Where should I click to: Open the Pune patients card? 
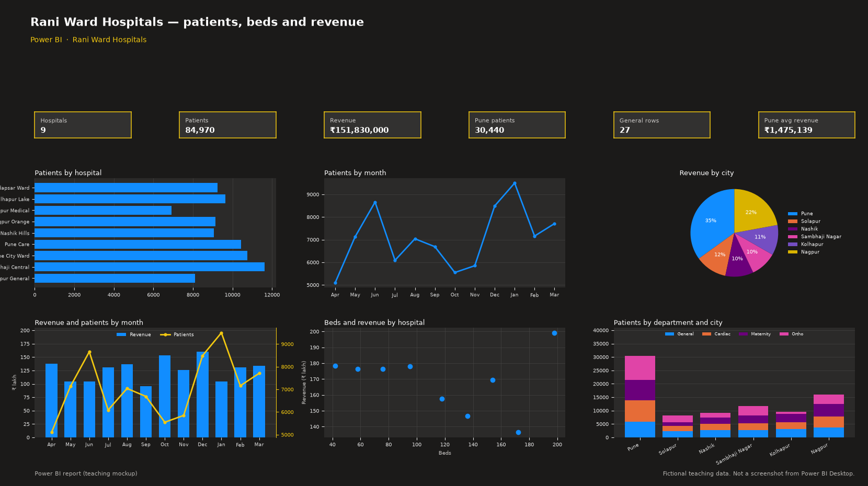517,125
